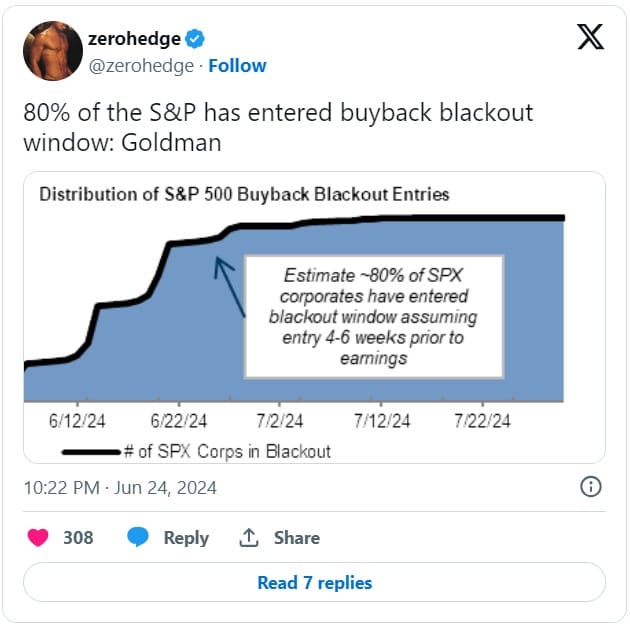Open Read 7 replies
This screenshot has width=630, height=628.
coord(315,583)
